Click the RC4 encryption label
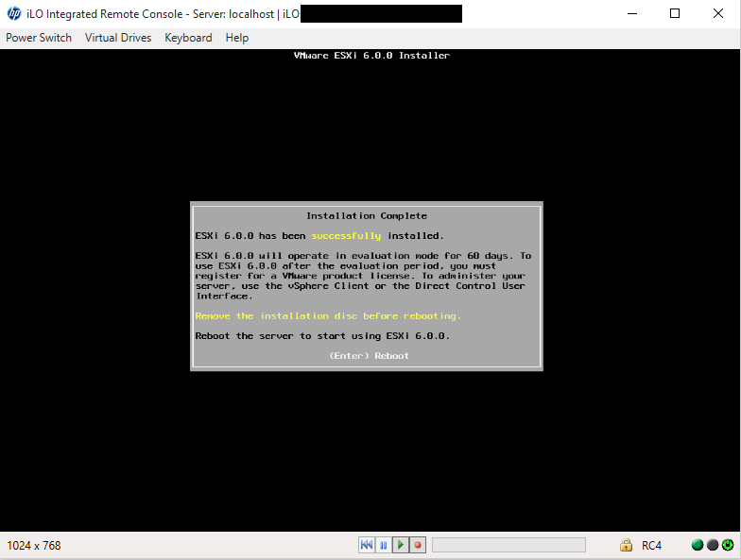Image resolution: width=741 pixels, height=560 pixels. [651, 546]
